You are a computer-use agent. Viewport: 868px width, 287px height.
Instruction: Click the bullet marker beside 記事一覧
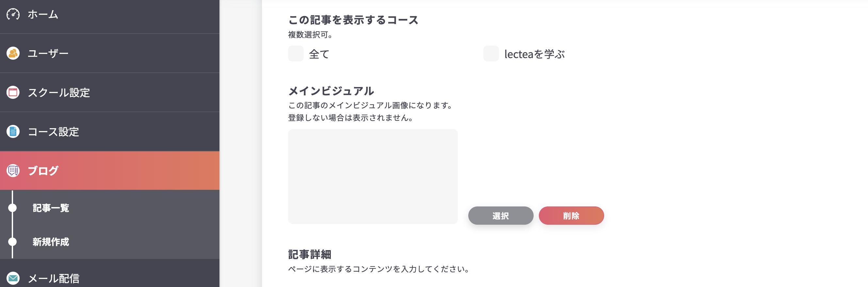13,208
